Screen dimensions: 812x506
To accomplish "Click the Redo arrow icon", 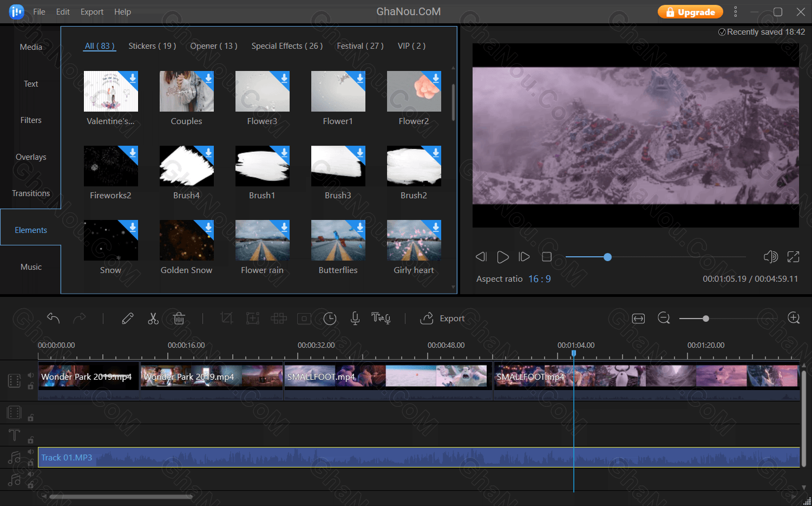I will pyautogui.click(x=80, y=318).
